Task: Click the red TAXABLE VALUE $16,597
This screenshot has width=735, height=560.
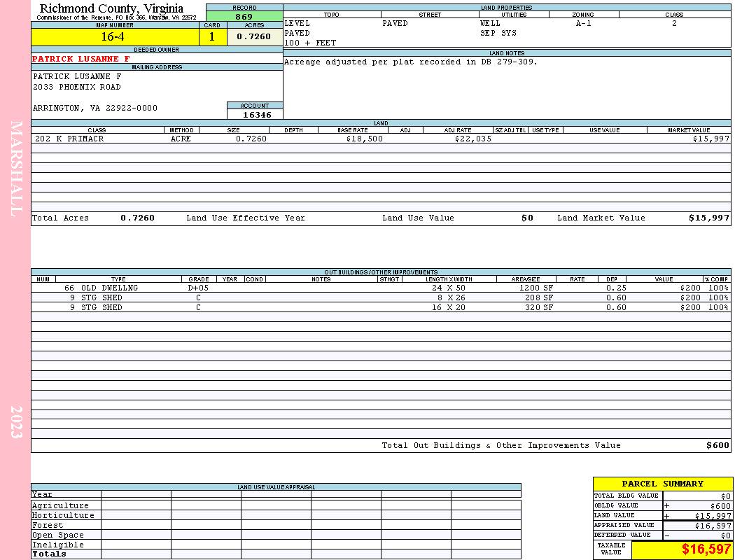Action: 706,549
